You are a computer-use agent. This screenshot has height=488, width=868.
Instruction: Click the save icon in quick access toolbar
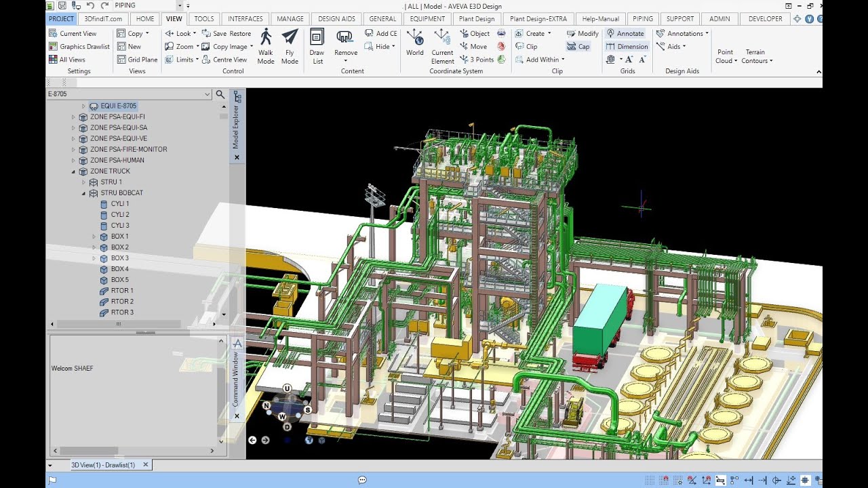[x=62, y=5]
